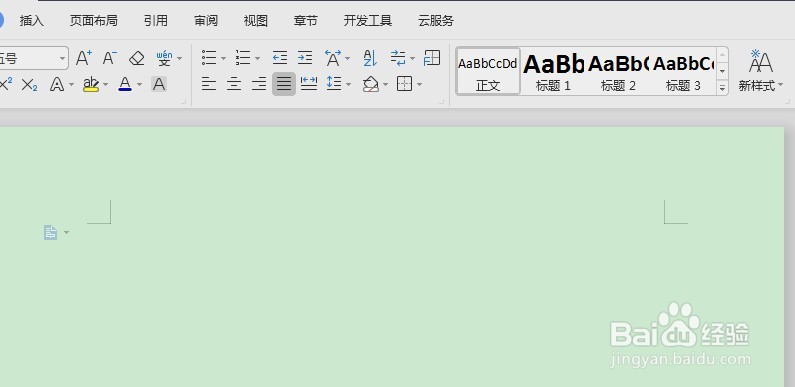The width and height of the screenshot is (795, 387).
Task: Apply subscript formatting
Action: 29,85
